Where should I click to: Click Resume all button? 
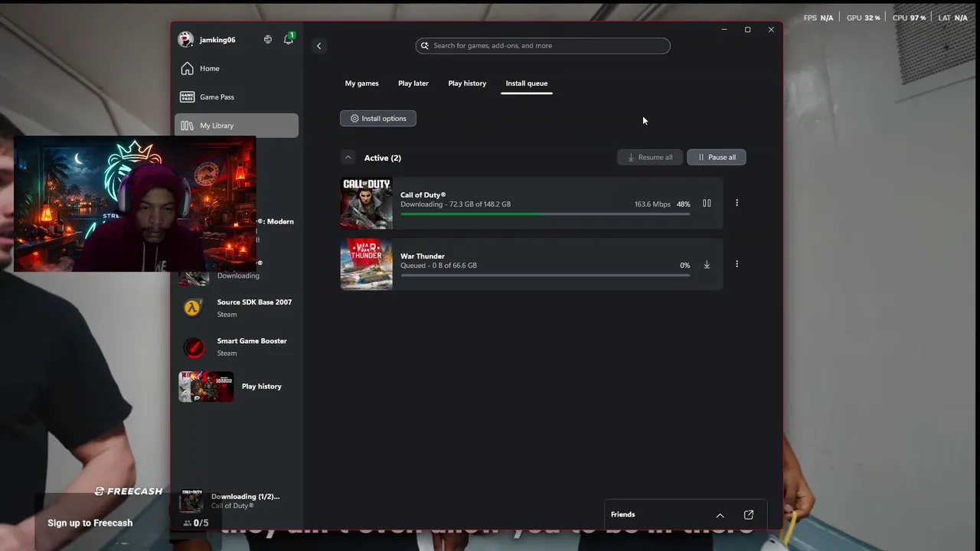pyautogui.click(x=649, y=158)
